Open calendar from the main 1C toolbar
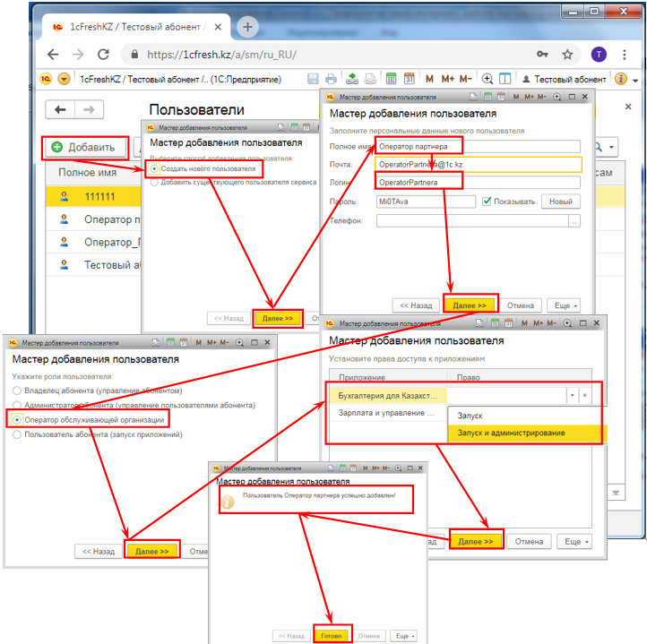Viewport: 647px width, 644px height. pos(409,79)
